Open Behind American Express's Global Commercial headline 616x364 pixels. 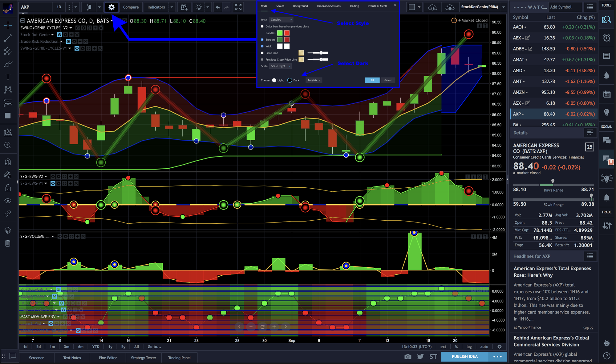pyautogui.click(x=551, y=341)
